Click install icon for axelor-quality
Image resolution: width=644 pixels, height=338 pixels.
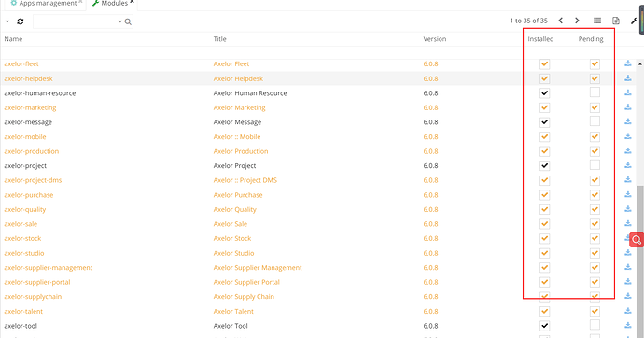tap(628, 208)
